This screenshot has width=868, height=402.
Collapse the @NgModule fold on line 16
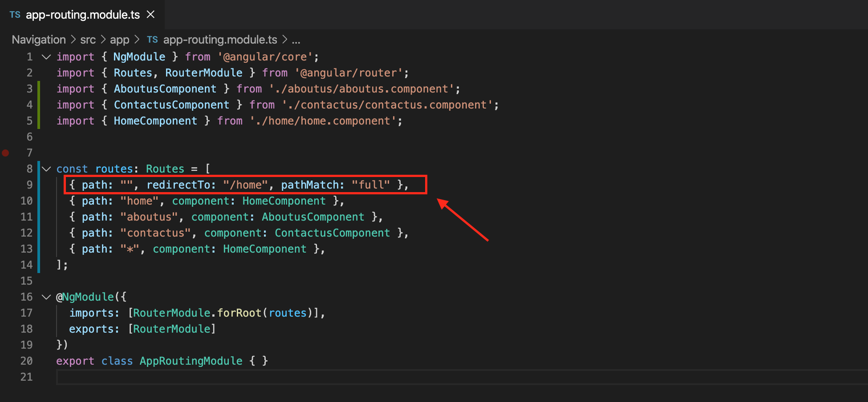tap(46, 297)
